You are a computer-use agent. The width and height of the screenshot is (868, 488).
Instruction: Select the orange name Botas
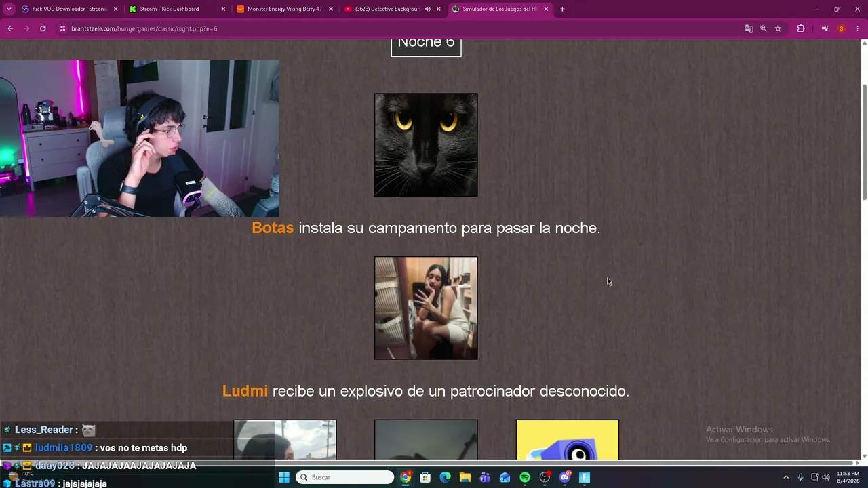point(273,228)
